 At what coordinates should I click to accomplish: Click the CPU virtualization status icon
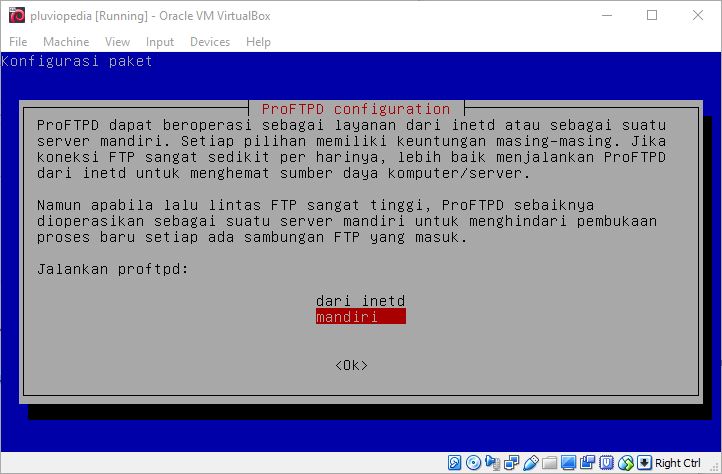click(606, 462)
